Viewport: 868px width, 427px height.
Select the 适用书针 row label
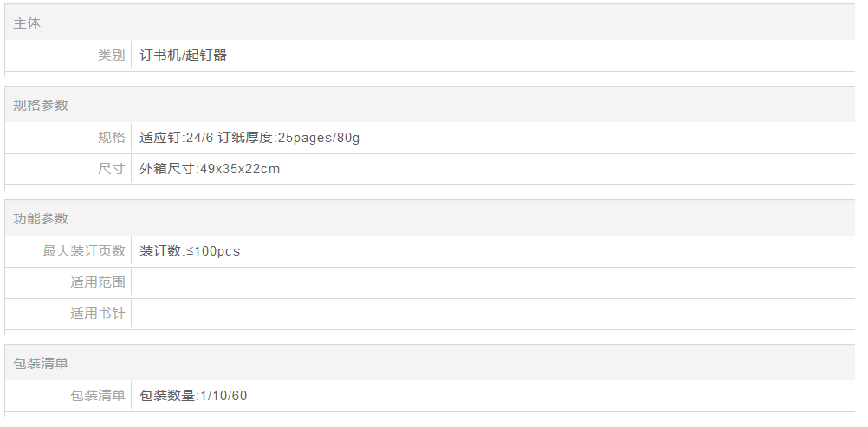pos(97,314)
